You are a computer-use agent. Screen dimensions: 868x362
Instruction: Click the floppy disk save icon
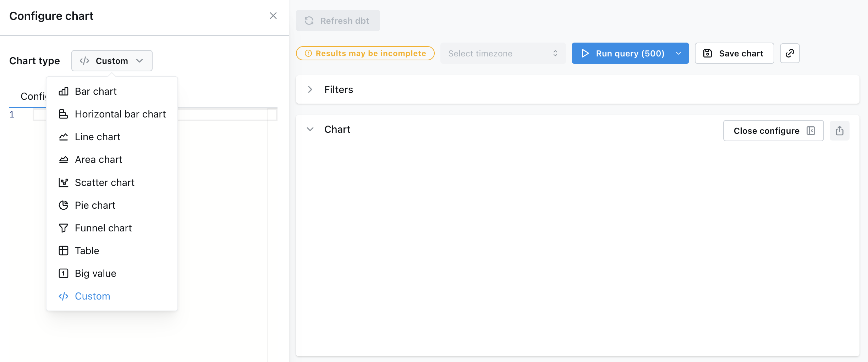(x=708, y=53)
